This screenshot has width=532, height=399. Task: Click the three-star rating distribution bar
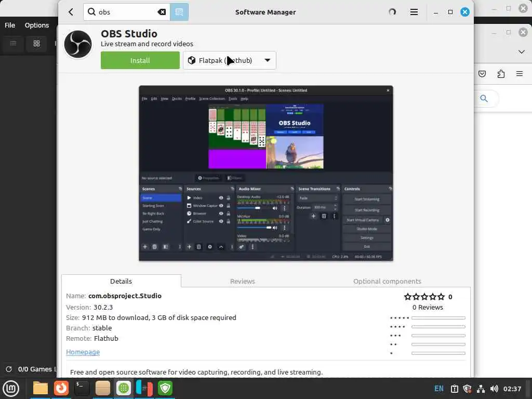coord(438,336)
